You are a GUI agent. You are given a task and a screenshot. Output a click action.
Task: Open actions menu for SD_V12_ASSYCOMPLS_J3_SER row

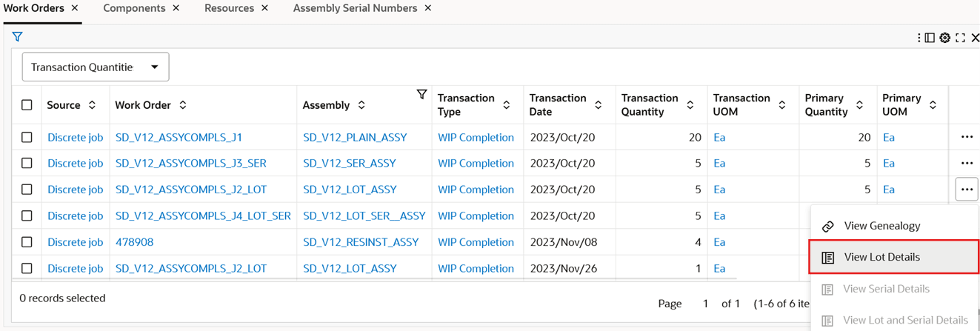[x=967, y=163]
